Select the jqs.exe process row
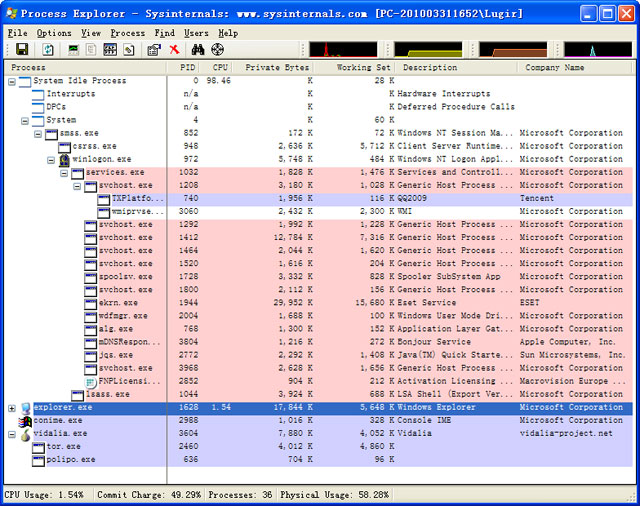The height and width of the screenshot is (506, 640). 318,355
